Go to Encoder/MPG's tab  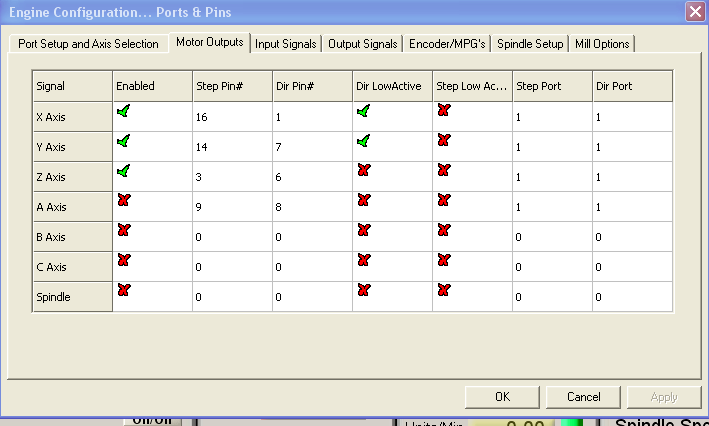click(447, 44)
